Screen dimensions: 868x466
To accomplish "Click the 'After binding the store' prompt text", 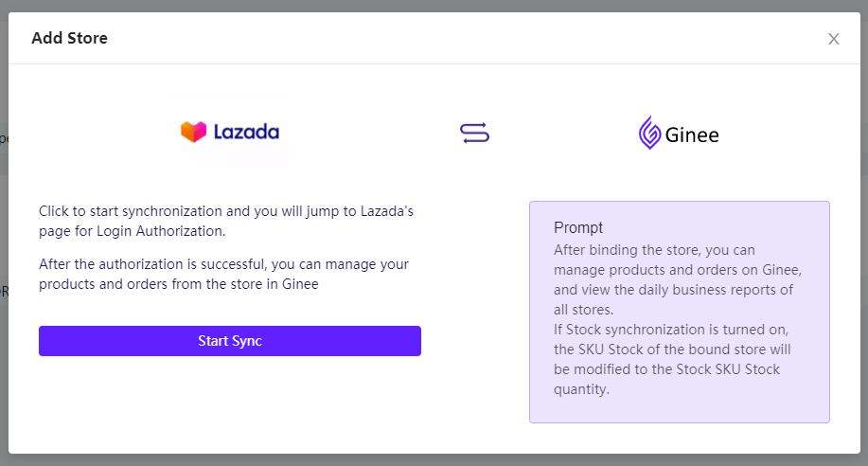I will pyautogui.click(x=678, y=279).
